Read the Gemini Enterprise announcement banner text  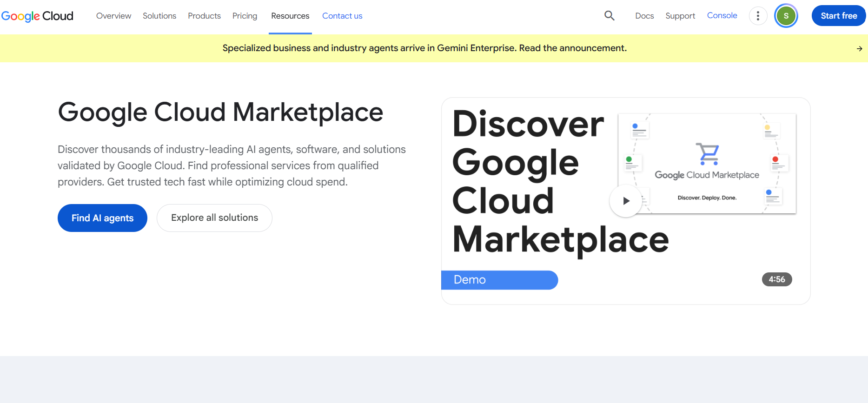[424, 48]
